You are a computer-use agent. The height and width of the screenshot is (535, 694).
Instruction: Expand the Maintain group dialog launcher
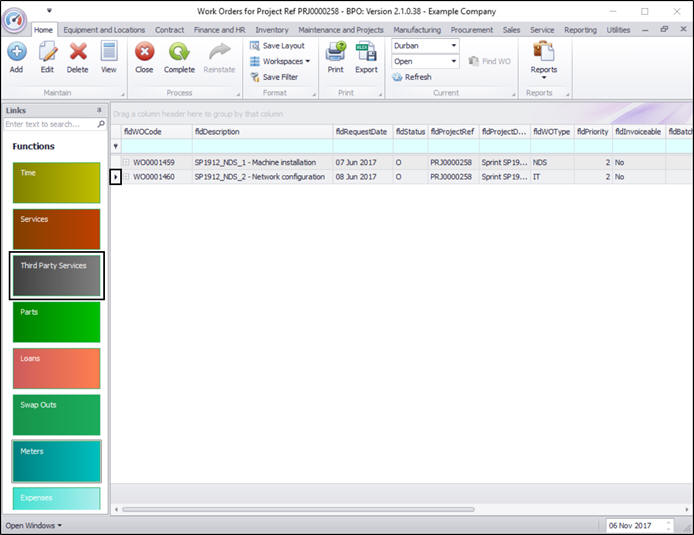(123, 94)
